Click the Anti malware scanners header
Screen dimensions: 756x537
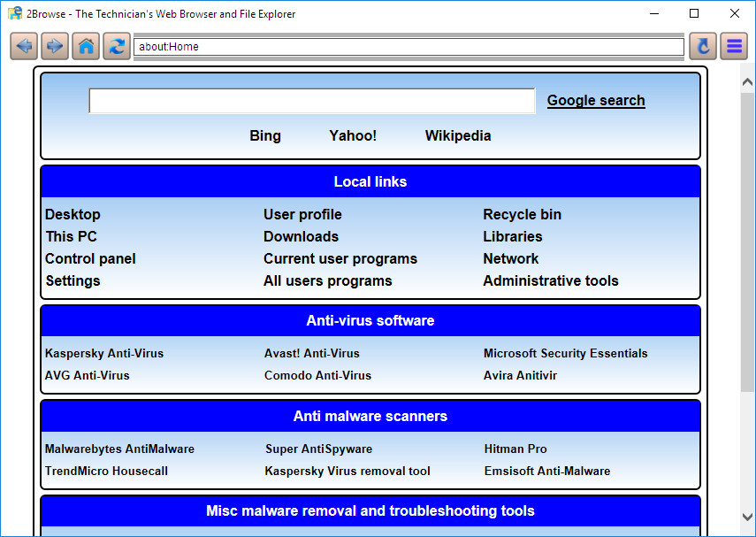coord(370,417)
